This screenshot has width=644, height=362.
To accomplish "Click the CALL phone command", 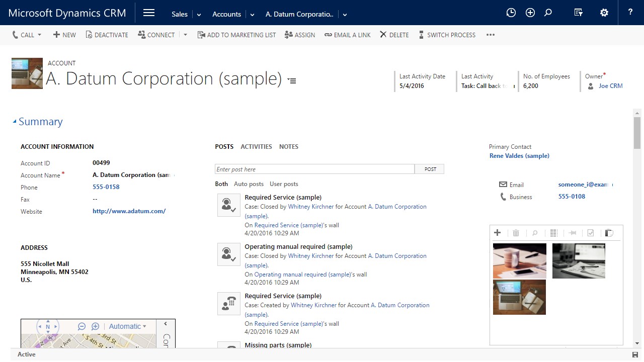I will [23, 35].
